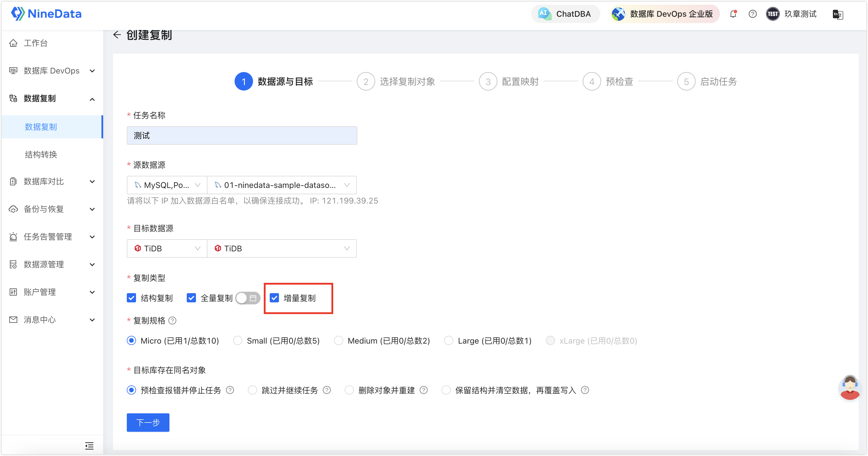Click the 备份与恢复 cloud icon
The height and width of the screenshot is (456, 868).
pos(13,209)
